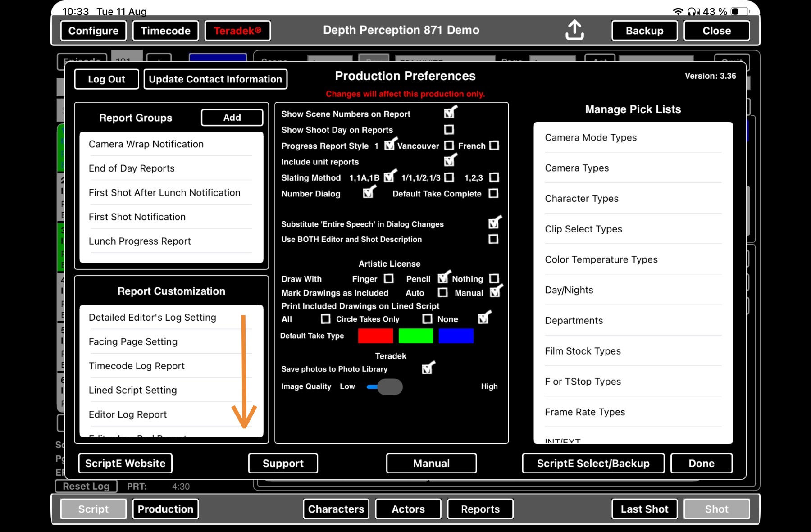Open the Configure menu
This screenshot has height=532, width=811.
coord(93,31)
